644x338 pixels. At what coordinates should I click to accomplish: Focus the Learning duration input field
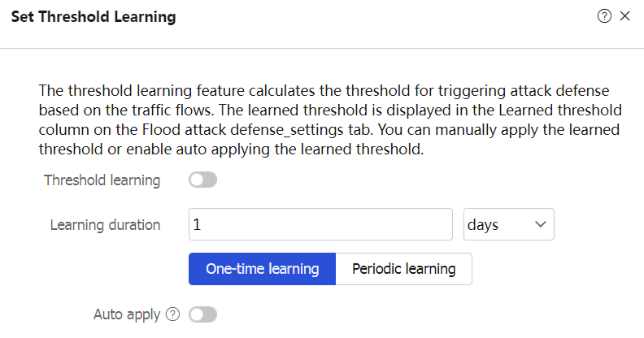pos(320,224)
